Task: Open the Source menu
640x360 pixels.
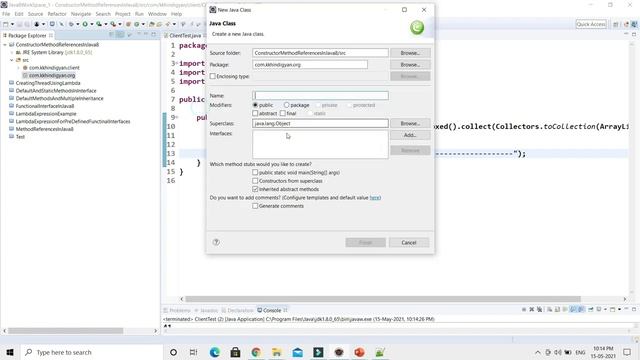Action: click(x=35, y=14)
